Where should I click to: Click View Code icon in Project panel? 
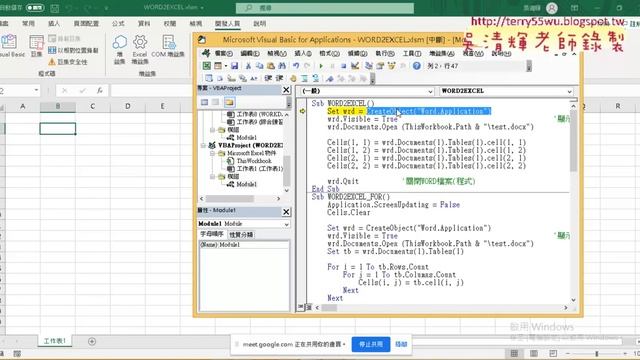click(x=204, y=102)
